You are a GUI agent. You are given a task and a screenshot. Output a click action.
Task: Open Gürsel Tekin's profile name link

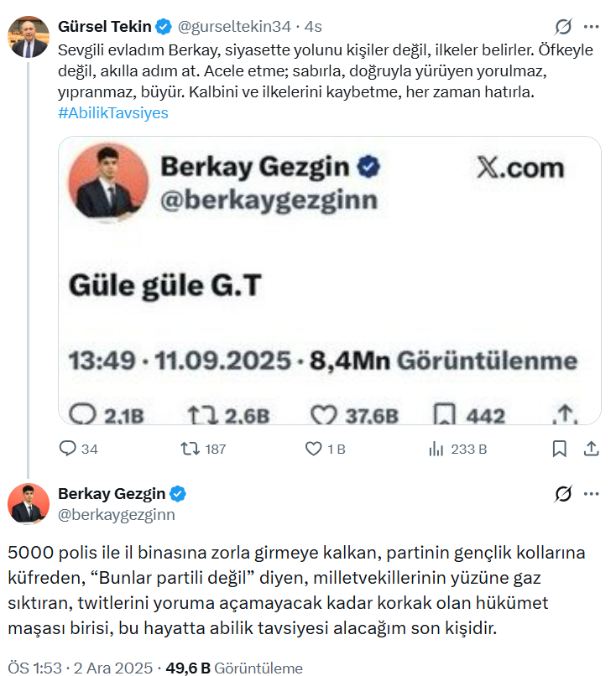[x=105, y=27]
